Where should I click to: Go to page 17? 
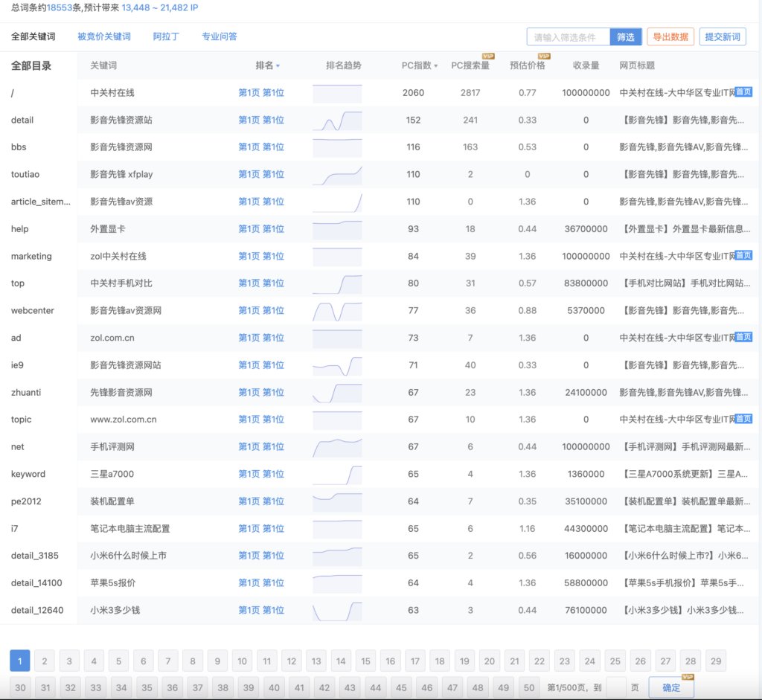[x=415, y=661]
